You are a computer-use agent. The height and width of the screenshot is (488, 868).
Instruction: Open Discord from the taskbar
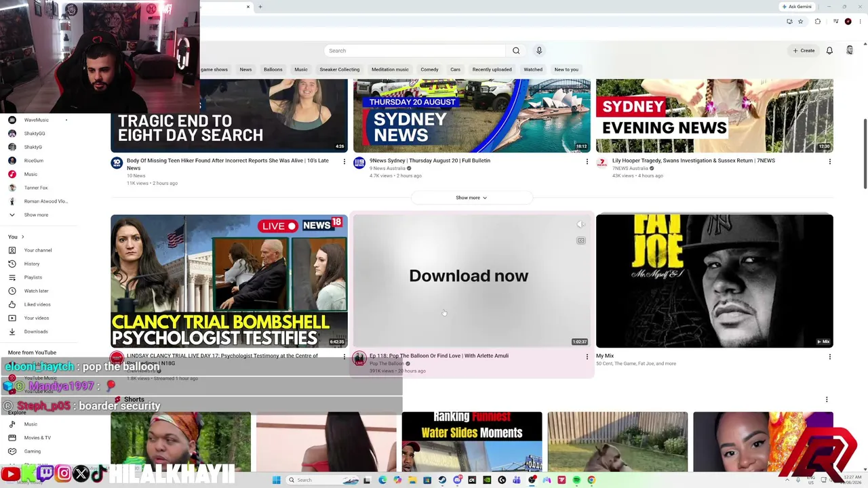(457, 480)
